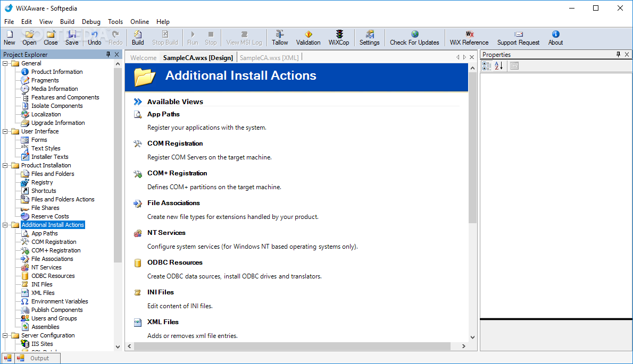This screenshot has height=364, width=633.
Task: Click Project Explorer scrollbar down arrow
Action: click(118, 346)
